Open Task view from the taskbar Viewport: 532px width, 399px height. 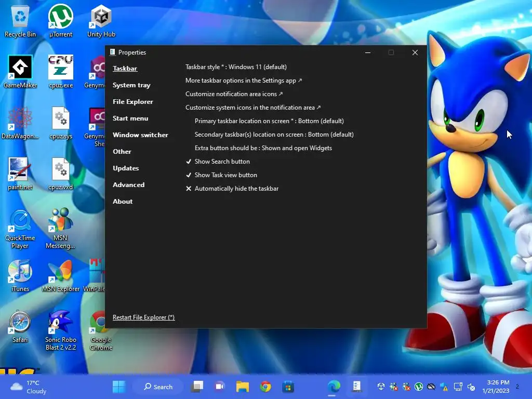click(197, 387)
